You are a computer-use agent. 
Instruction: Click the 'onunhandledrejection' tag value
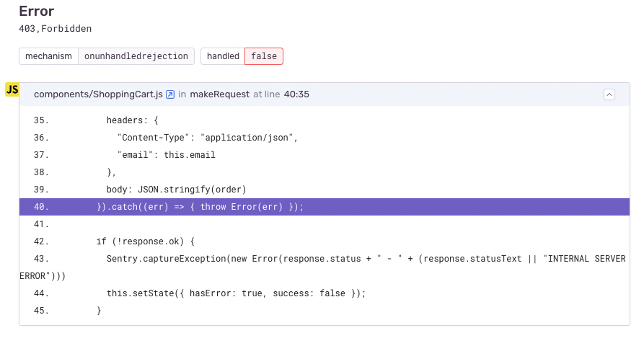pos(136,56)
